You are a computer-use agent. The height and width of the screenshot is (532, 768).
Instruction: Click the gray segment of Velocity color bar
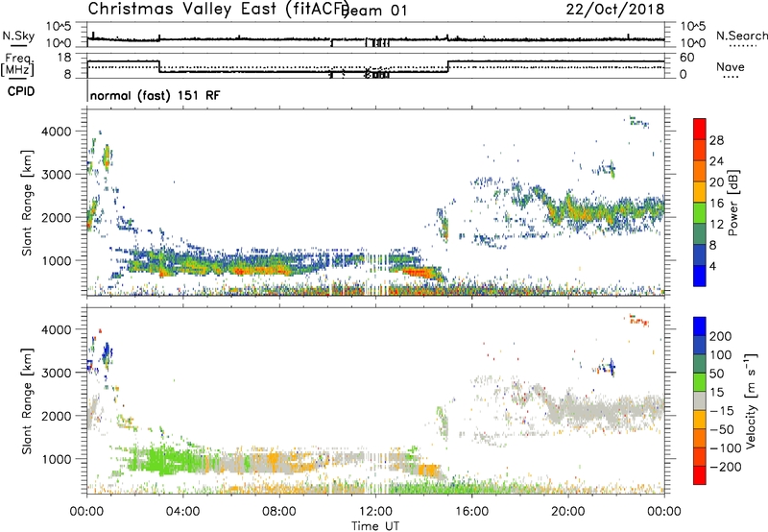coord(700,400)
